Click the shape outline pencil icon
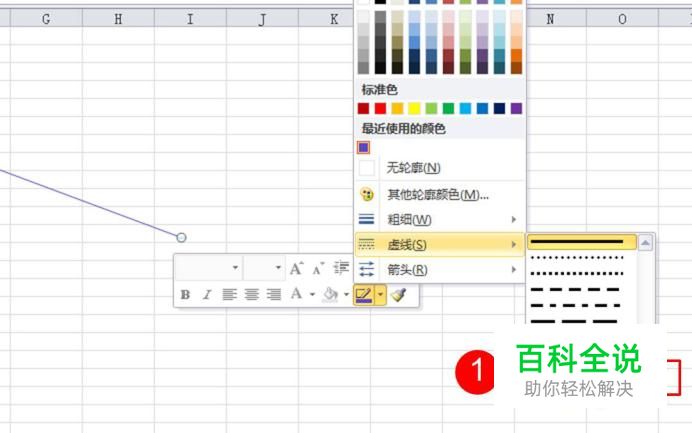Viewport: 692px width, 433px height. 364,295
